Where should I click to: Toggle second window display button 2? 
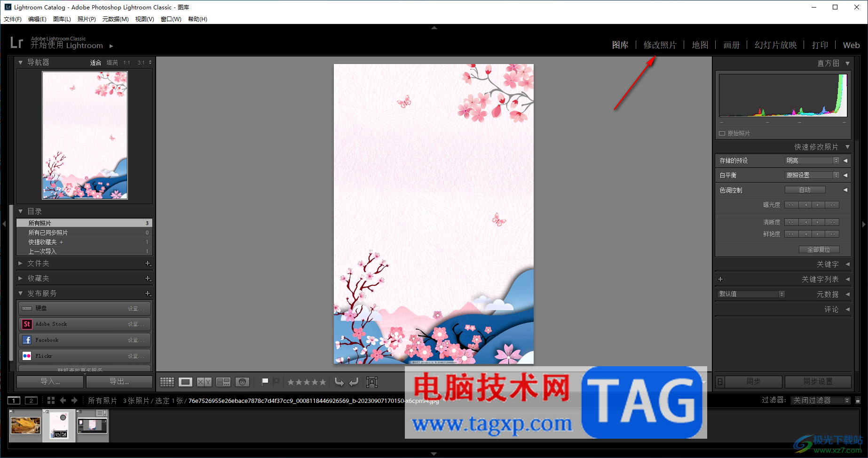coord(31,401)
